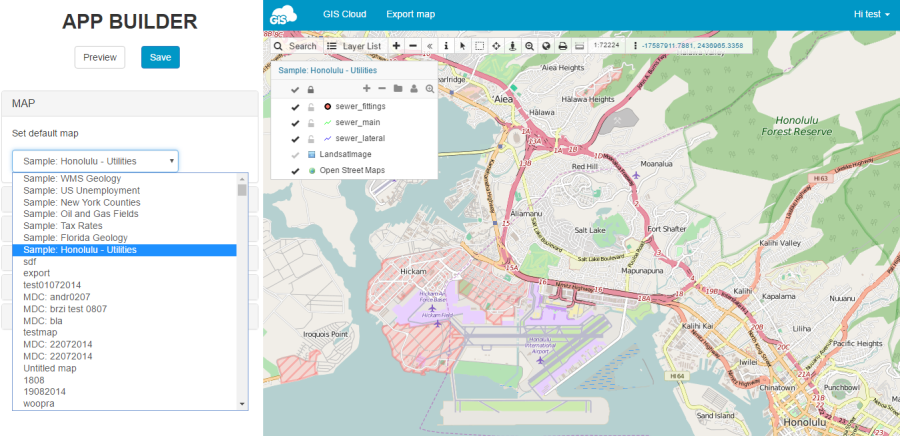Toggle visibility of sewer_lateral layer

point(295,139)
